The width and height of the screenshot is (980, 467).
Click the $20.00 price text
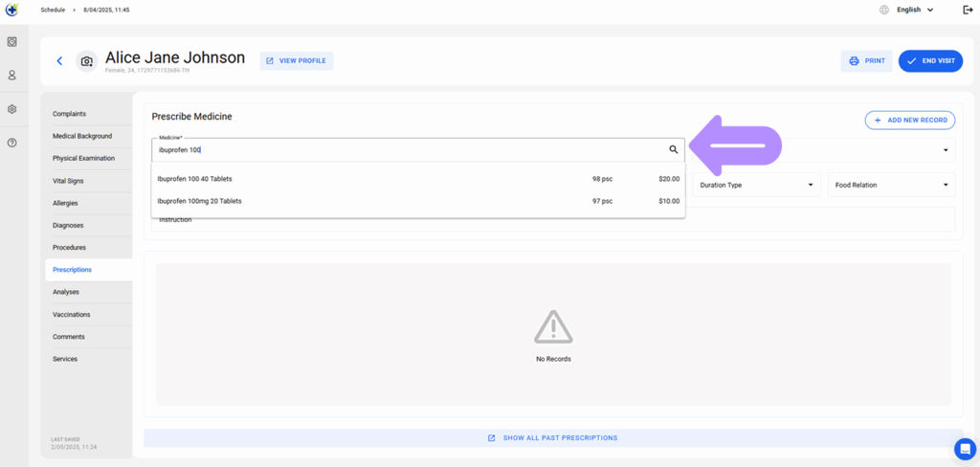click(x=669, y=179)
